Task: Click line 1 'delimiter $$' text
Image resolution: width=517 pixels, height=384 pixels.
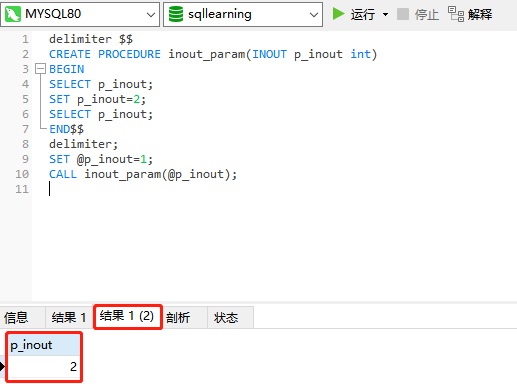Action: (x=91, y=39)
